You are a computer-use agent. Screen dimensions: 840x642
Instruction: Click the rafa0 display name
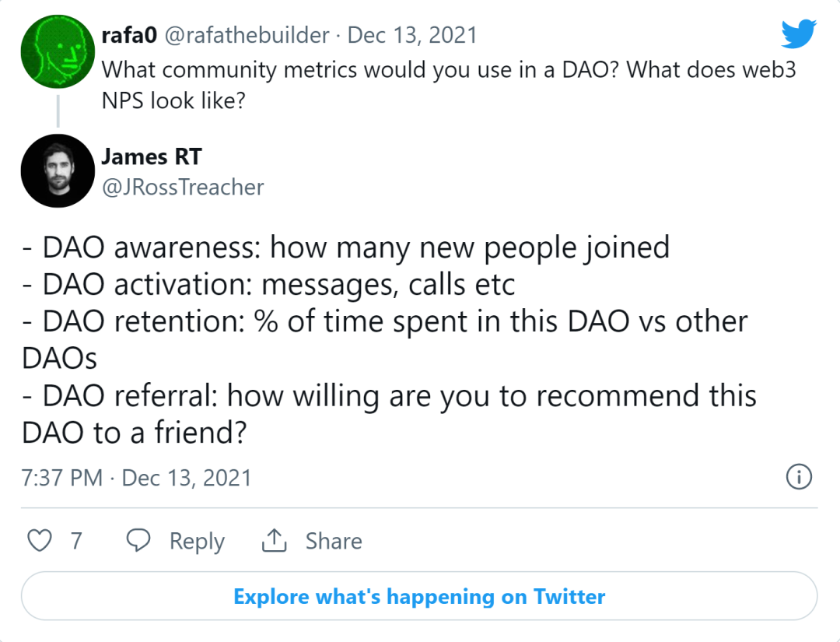tap(129, 35)
